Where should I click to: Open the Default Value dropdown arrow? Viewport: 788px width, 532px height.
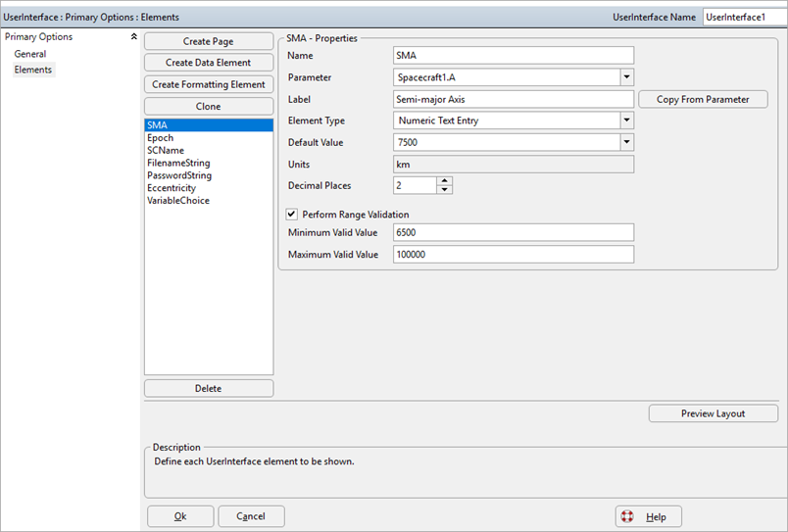tap(626, 142)
